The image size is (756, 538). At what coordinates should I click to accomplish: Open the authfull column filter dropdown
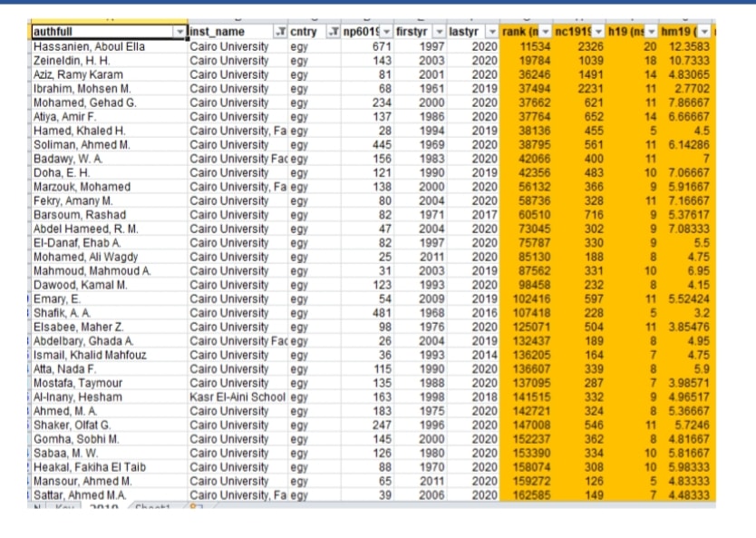pyautogui.click(x=179, y=32)
